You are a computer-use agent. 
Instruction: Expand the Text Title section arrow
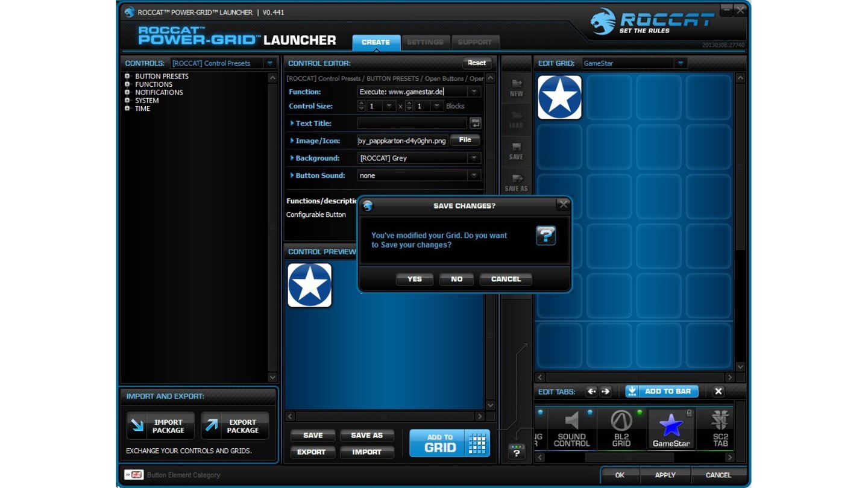[x=292, y=123]
